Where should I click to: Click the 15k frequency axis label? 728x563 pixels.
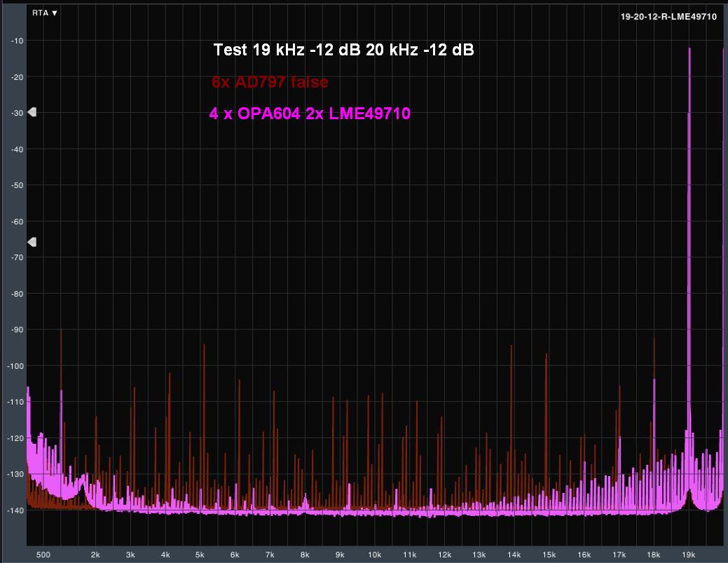[549, 555]
